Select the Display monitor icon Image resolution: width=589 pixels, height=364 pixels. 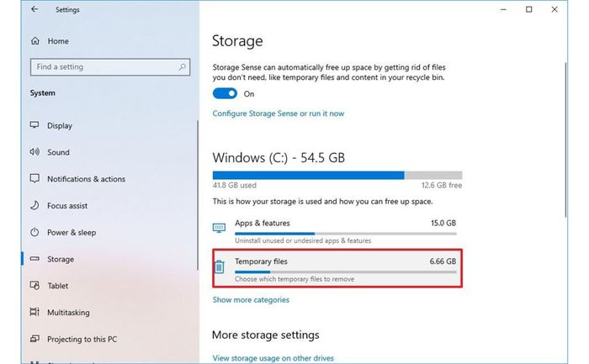click(34, 125)
